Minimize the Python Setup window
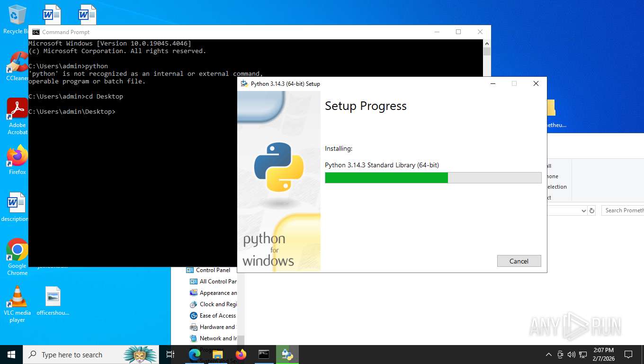 click(x=493, y=83)
